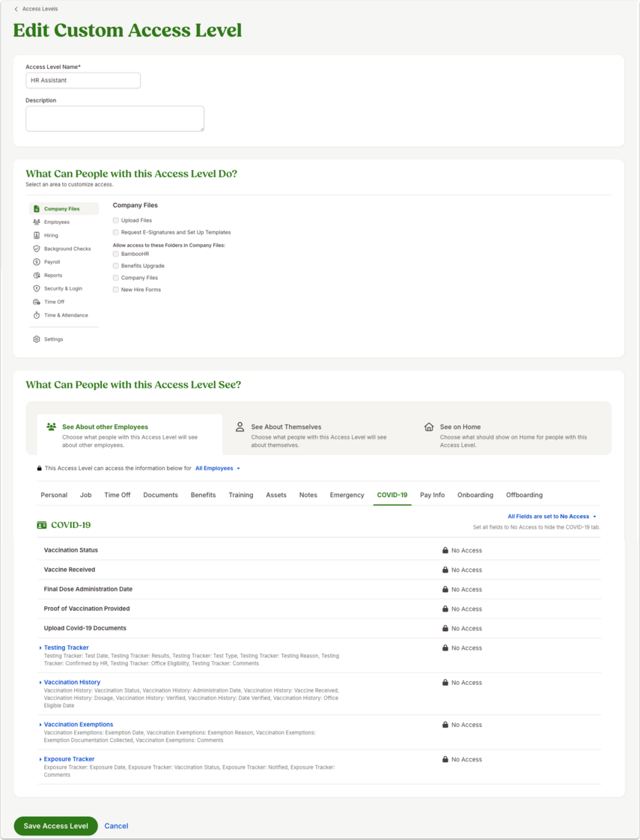The image size is (640, 840).
Task: Open the All Employees dropdown
Action: coord(217,469)
